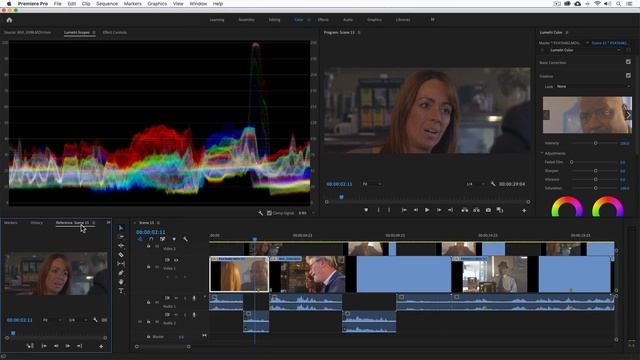
Task: Collapse the Adjustments section
Action: pos(542,153)
